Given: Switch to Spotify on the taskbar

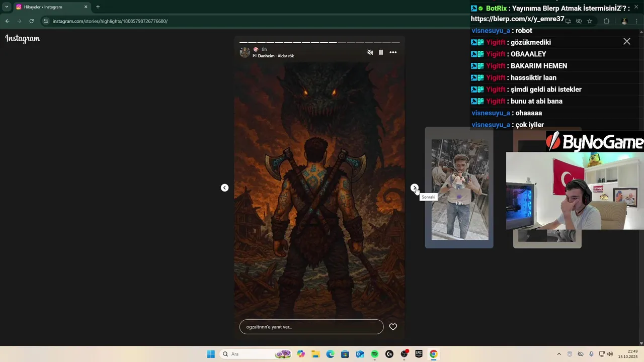Looking at the screenshot, I should pyautogui.click(x=374, y=354).
